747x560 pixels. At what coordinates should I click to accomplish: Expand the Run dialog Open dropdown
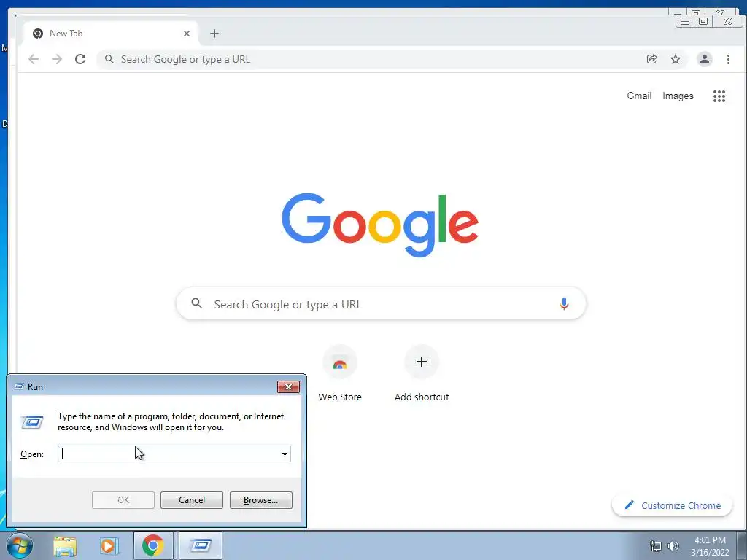click(285, 454)
